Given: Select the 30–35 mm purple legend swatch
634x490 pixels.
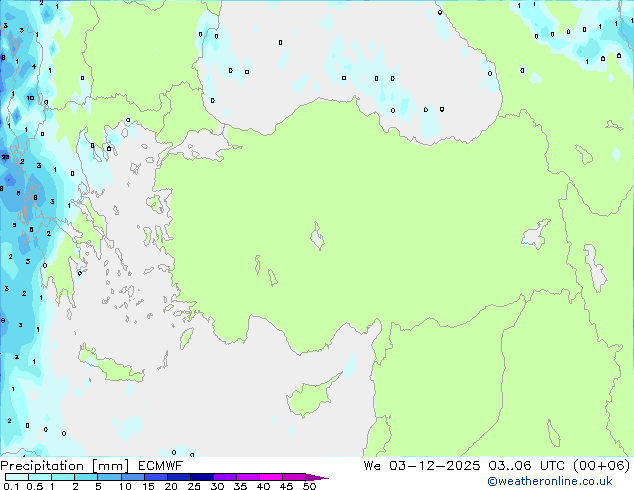Looking at the screenshot, I should pyautogui.click(x=224, y=477).
